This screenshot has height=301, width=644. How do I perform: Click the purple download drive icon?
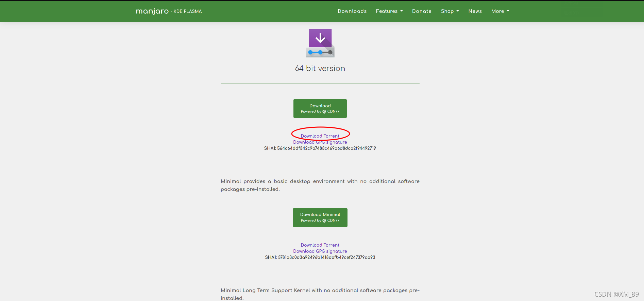[x=320, y=43]
